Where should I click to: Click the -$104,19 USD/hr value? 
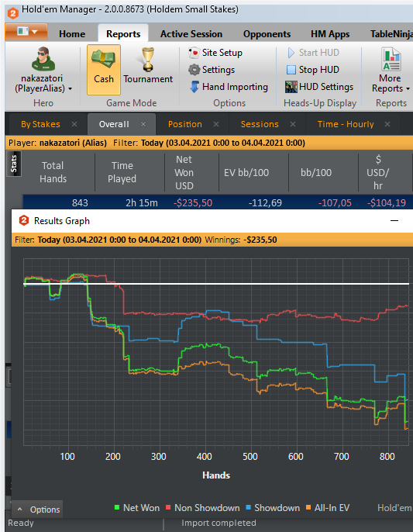pos(387,202)
